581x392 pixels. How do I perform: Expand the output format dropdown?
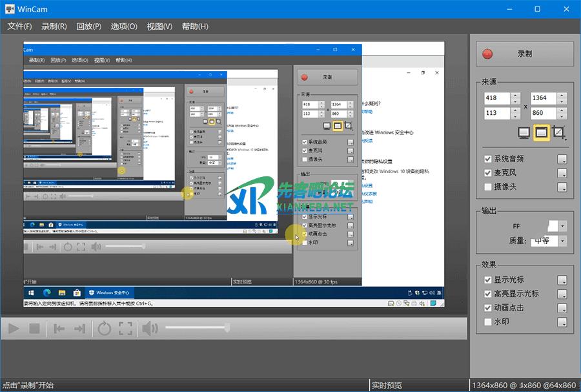click(x=562, y=226)
